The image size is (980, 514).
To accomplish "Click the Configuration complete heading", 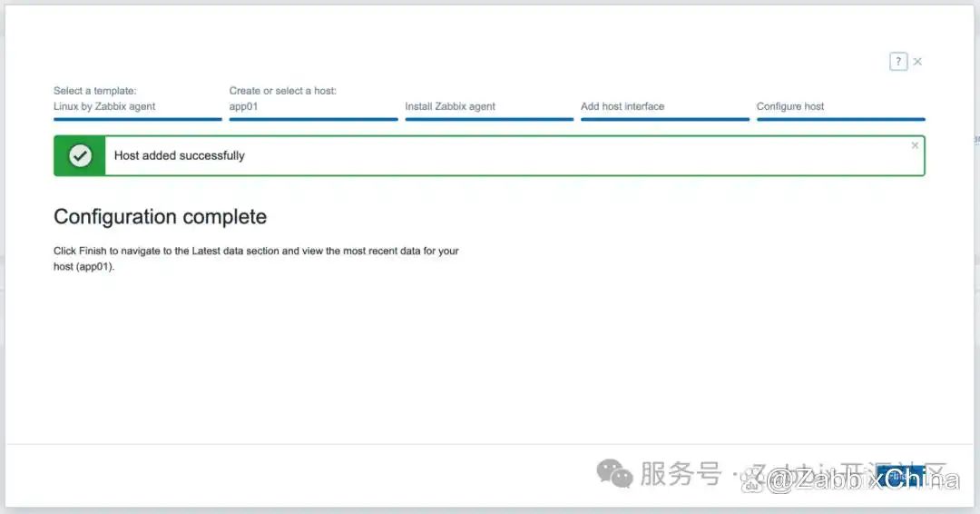I will pyautogui.click(x=160, y=216).
